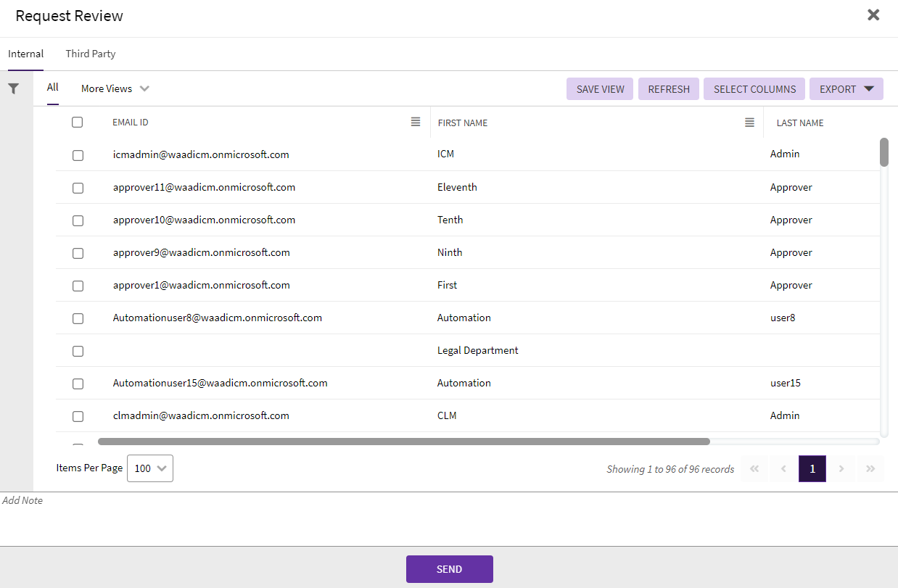Go to the next page arrow
The width and height of the screenshot is (898, 588).
(841, 469)
